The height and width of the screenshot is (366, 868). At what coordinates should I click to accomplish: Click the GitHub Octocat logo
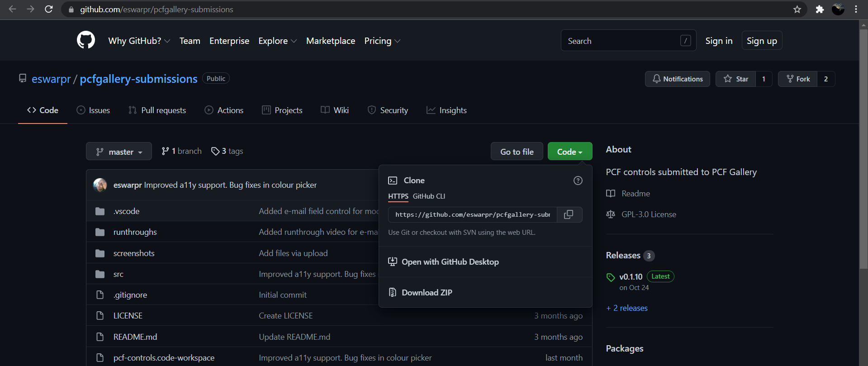pyautogui.click(x=86, y=40)
